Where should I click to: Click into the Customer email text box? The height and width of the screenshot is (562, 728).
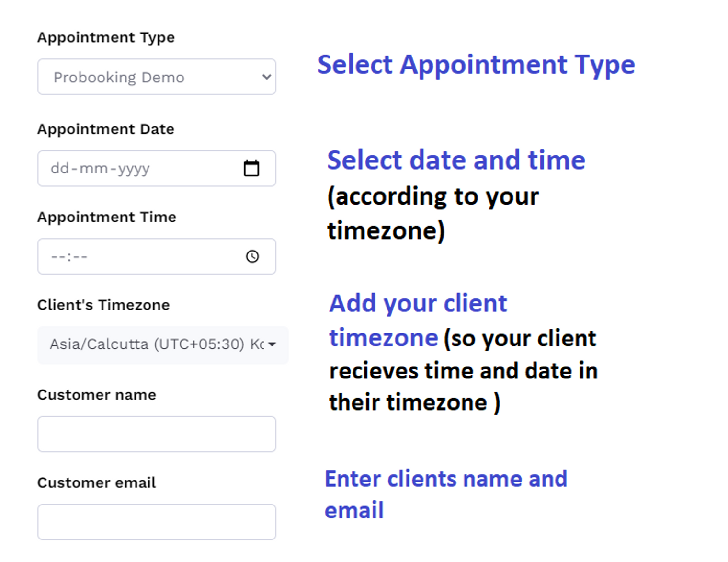point(157,522)
